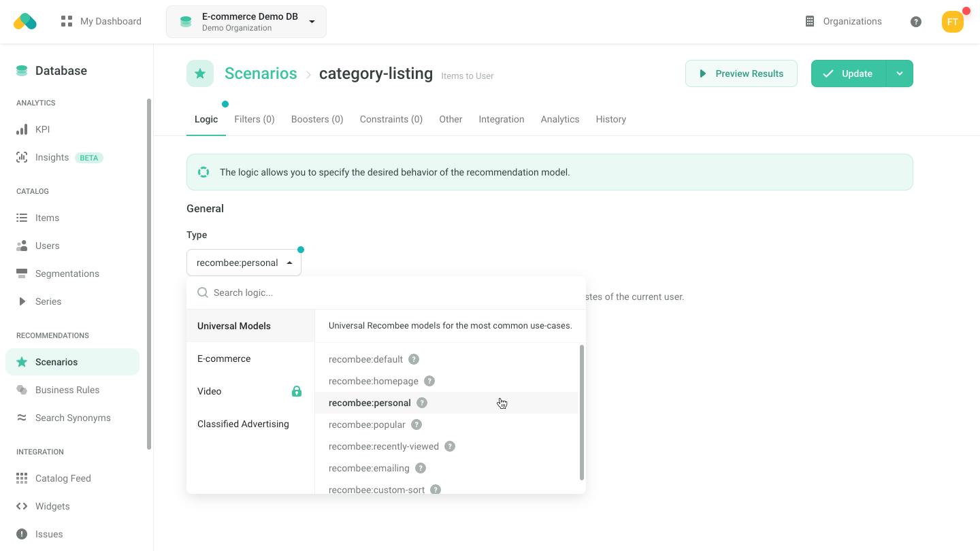Image resolution: width=980 pixels, height=551 pixels.
Task: Open the E-commerce Demo DB selector
Action: (x=246, y=22)
